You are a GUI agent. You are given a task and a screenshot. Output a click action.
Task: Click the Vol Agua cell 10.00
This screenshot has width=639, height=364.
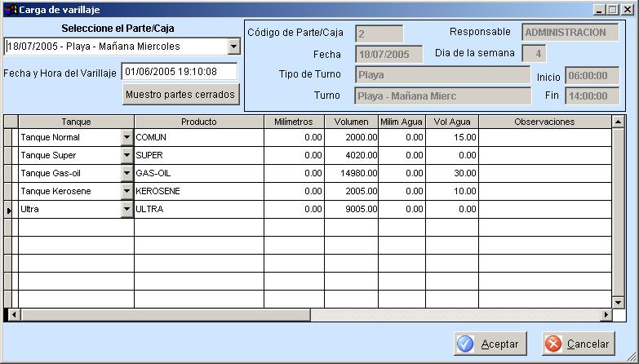point(452,192)
